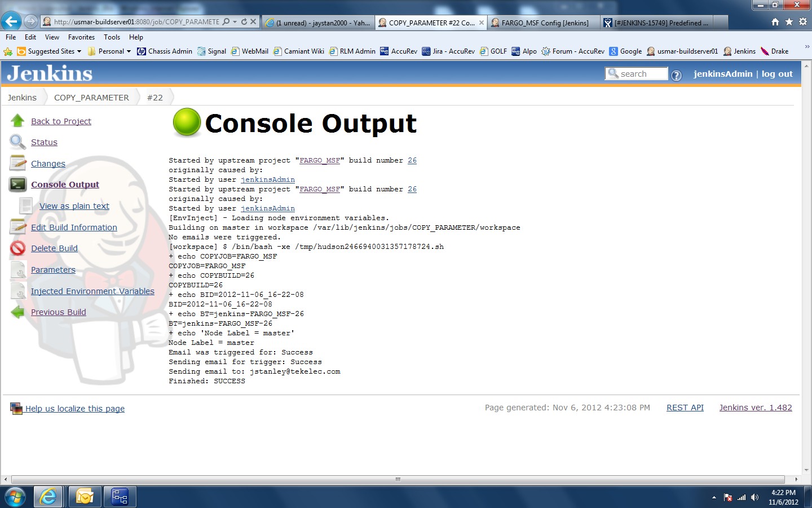Click the browser forward arrow button

coord(31,21)
